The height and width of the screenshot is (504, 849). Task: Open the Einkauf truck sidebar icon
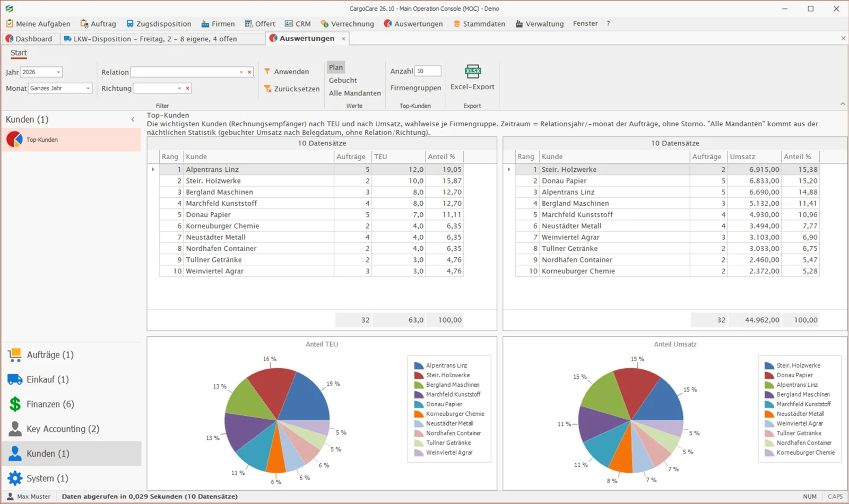pos(15,379)
